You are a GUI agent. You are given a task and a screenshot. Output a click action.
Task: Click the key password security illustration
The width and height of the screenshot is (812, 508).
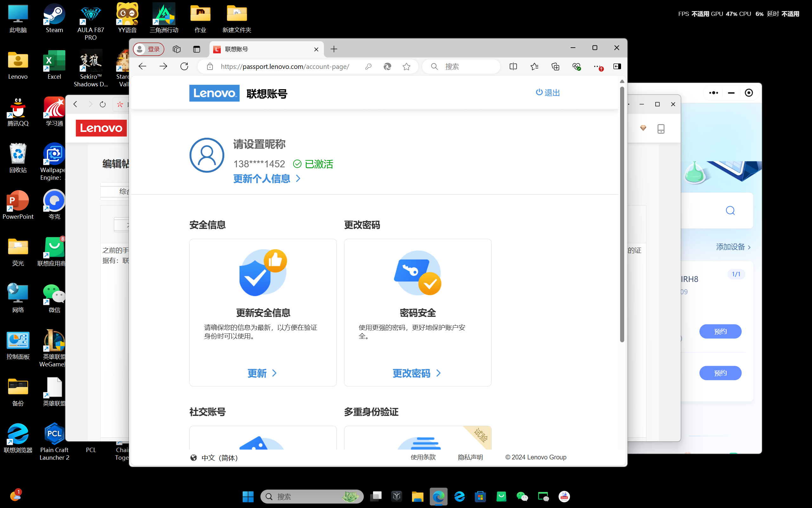(x=418, y=273)
